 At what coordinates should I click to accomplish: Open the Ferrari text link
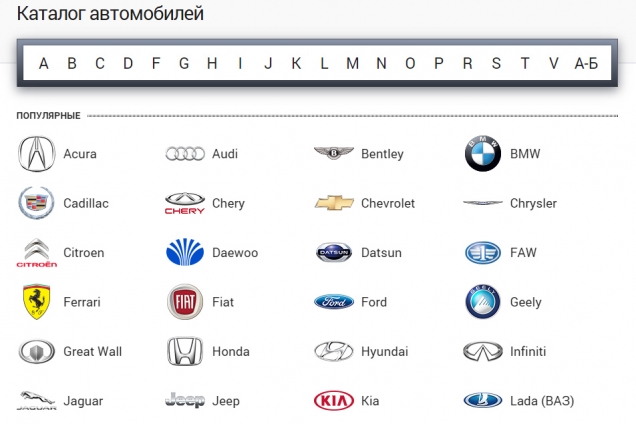tap(82, 302)
